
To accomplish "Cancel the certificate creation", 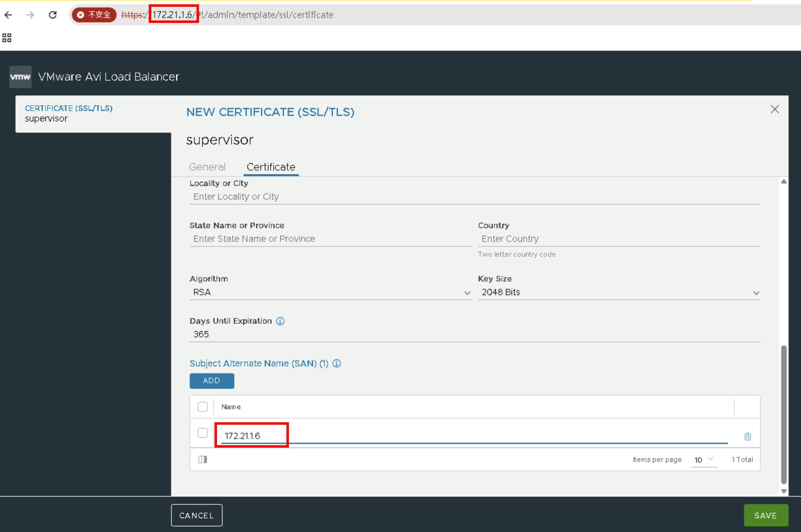I will [197, 515].
